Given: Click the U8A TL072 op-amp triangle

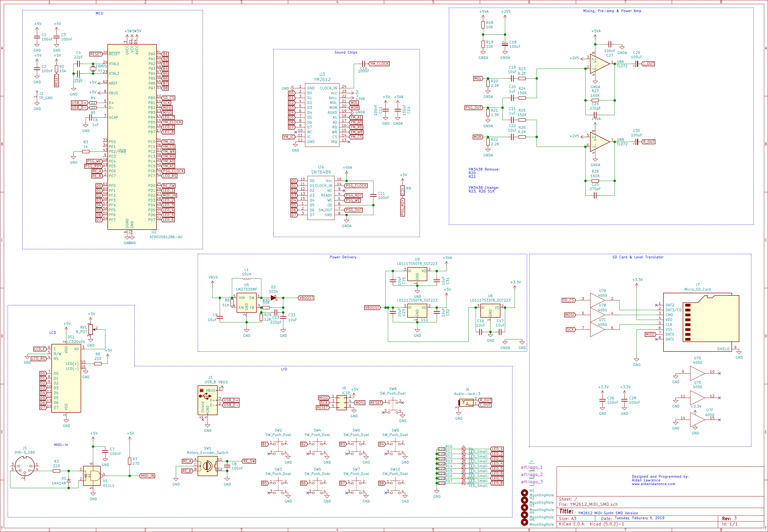Looking at the screenshot, I should [x=600, y=64].
